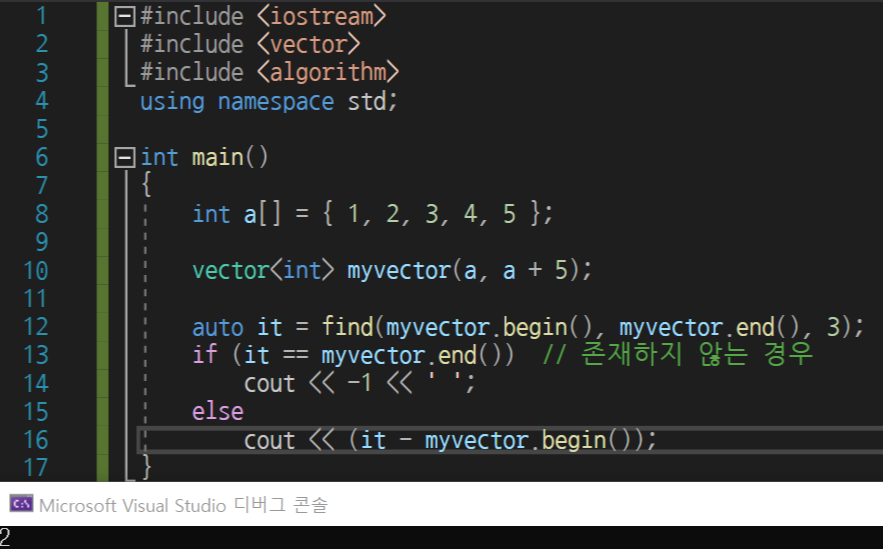
Task: Click the opening brace on line 7
Action: (x=146, y=184)
